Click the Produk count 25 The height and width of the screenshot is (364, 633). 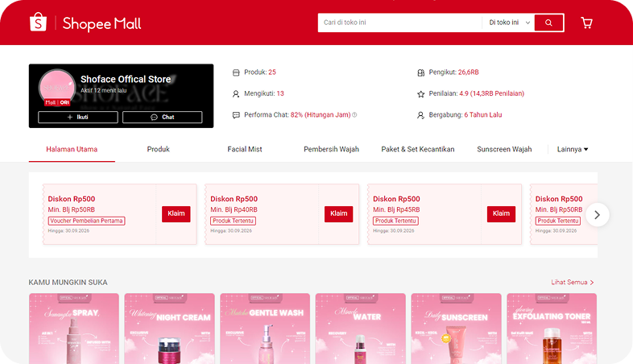(x=272, y=72)
